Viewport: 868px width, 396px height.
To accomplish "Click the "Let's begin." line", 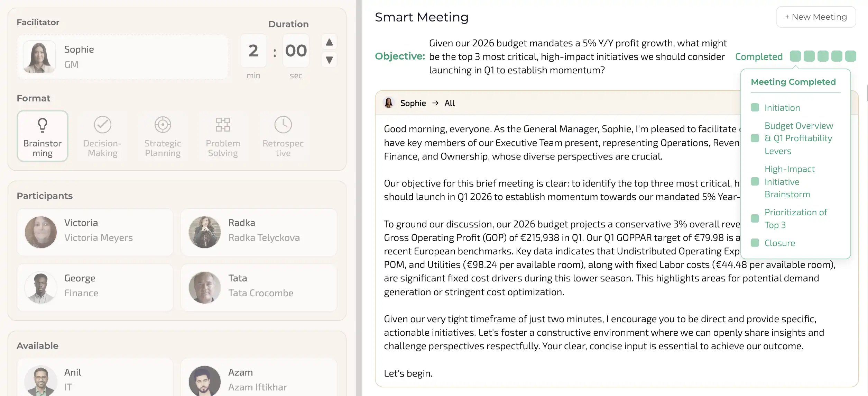I will (408, 373).
